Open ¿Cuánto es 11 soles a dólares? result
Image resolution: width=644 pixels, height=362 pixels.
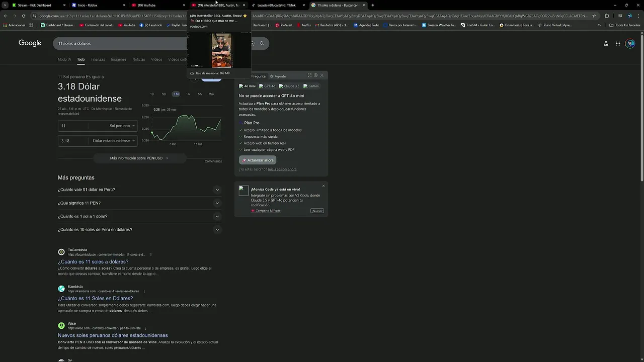click(93, 261)
